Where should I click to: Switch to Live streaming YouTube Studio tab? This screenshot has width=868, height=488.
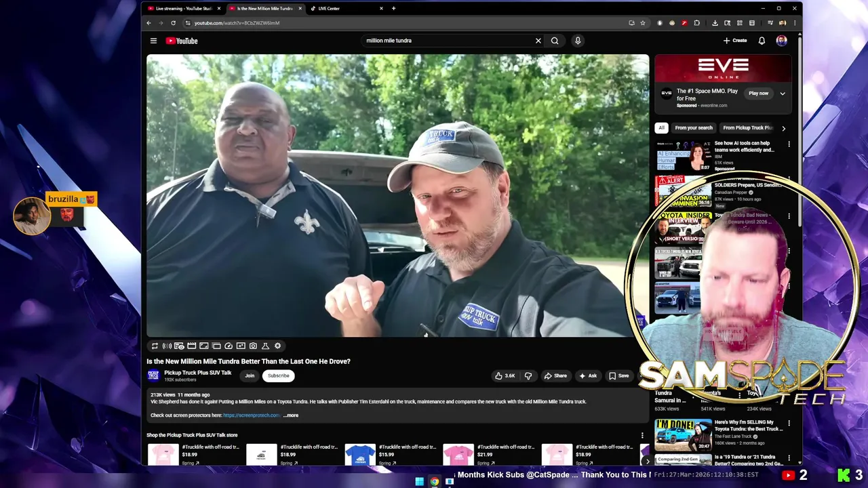[184, 9]
